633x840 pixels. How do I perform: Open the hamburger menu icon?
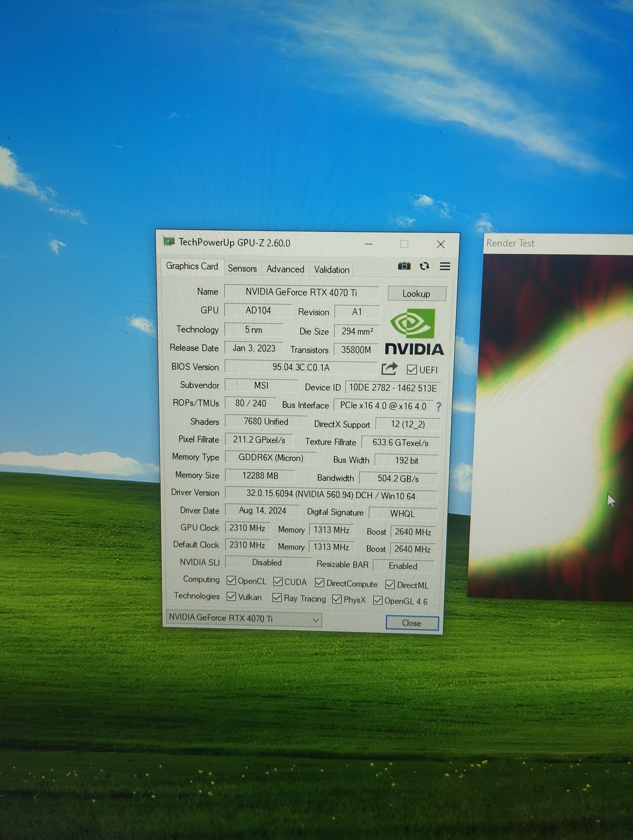[445, 266]
